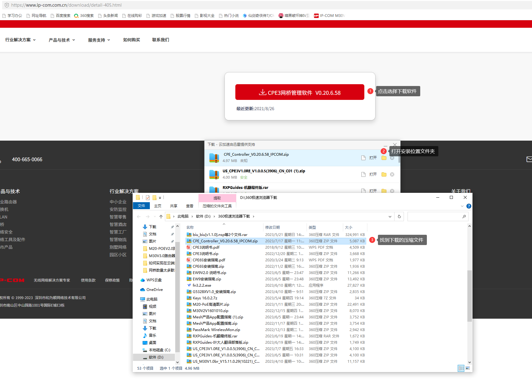Switch to the 查看 ribbon tab

point(189,206)
